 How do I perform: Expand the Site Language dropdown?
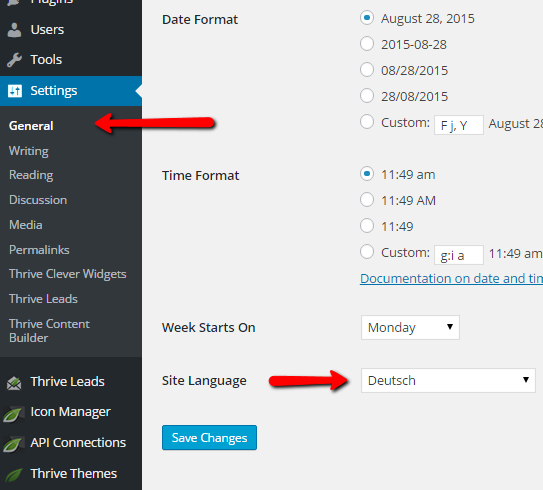(448, 380)
